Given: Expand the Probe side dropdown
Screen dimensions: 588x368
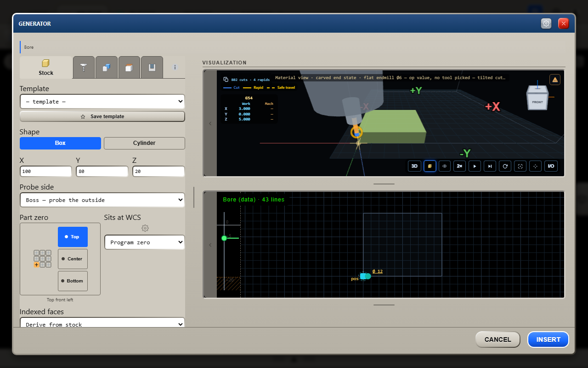Looking at the screenshot, I should coord(102,200).
